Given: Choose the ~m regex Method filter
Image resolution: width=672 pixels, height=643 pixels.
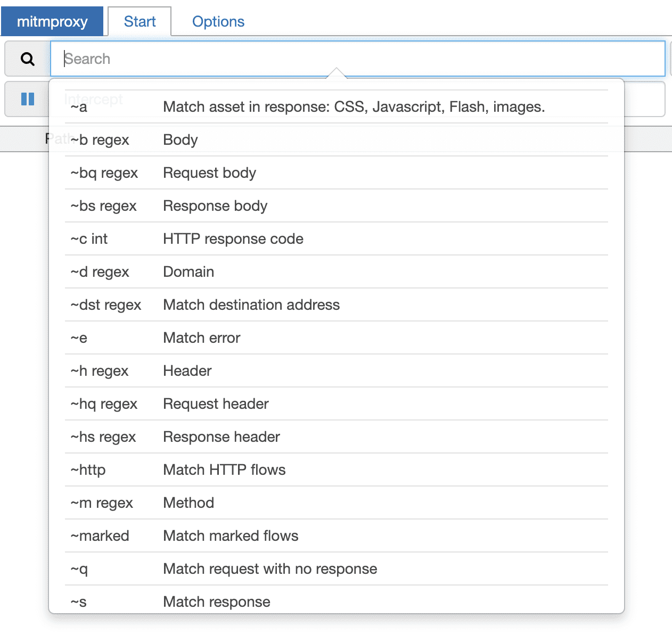Looking at the screenshot, I should coord(337,503).
